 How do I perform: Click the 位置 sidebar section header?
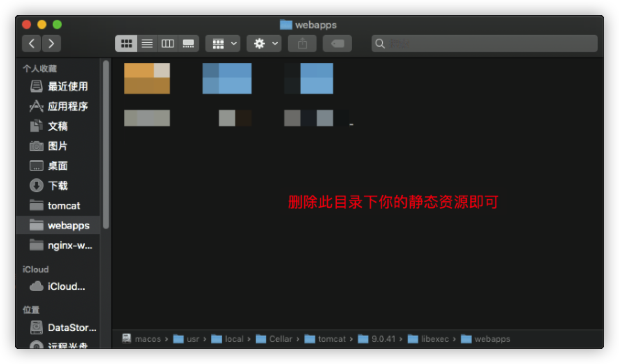[31, 310]
